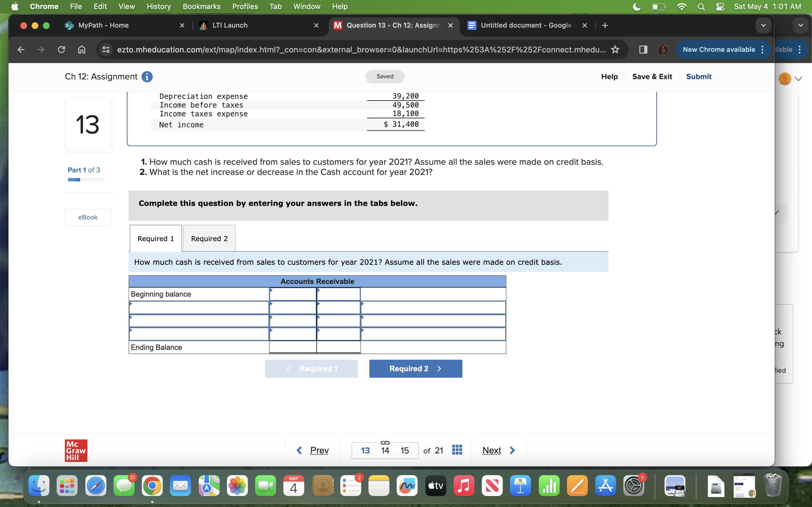Bookmark this page using the star icon
812x507 pixels.
click(x=615, y=50)
